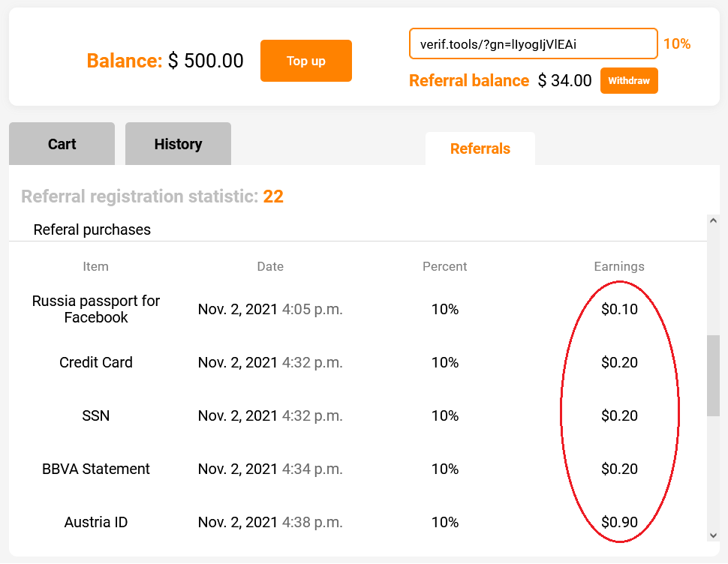This screenshot has height=564, width=728.
Task: Open the Cart tab
Action: [62, 144]
